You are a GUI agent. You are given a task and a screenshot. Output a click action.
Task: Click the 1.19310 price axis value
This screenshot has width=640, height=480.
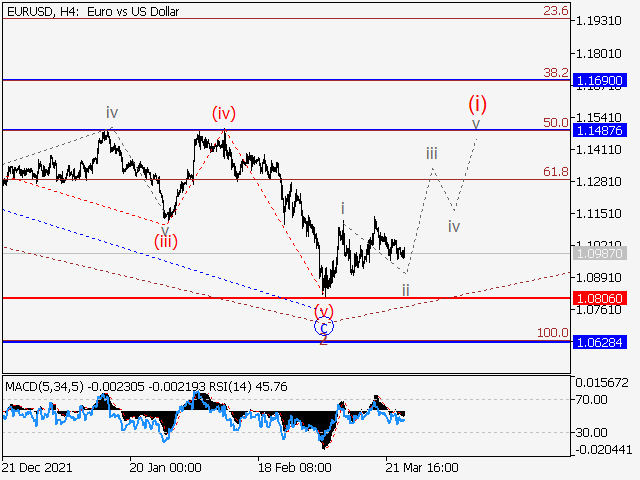coord(598,20)
